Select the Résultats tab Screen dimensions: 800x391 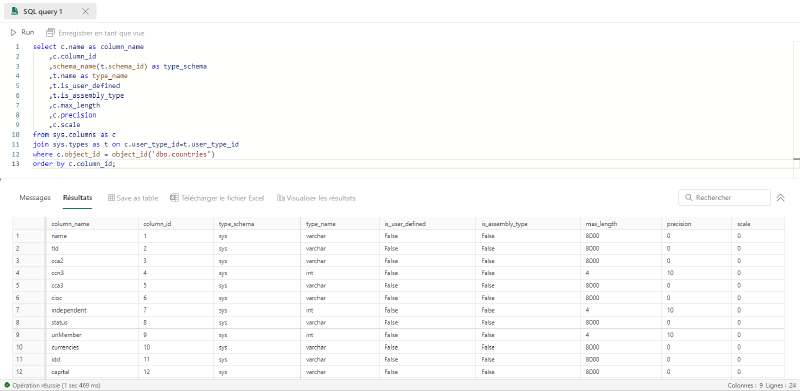[78, 198]
